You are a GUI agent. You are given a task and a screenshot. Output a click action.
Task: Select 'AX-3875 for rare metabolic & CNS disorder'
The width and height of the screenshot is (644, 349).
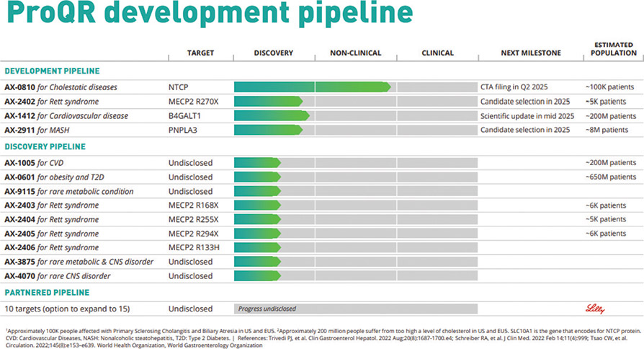[79, 262]
